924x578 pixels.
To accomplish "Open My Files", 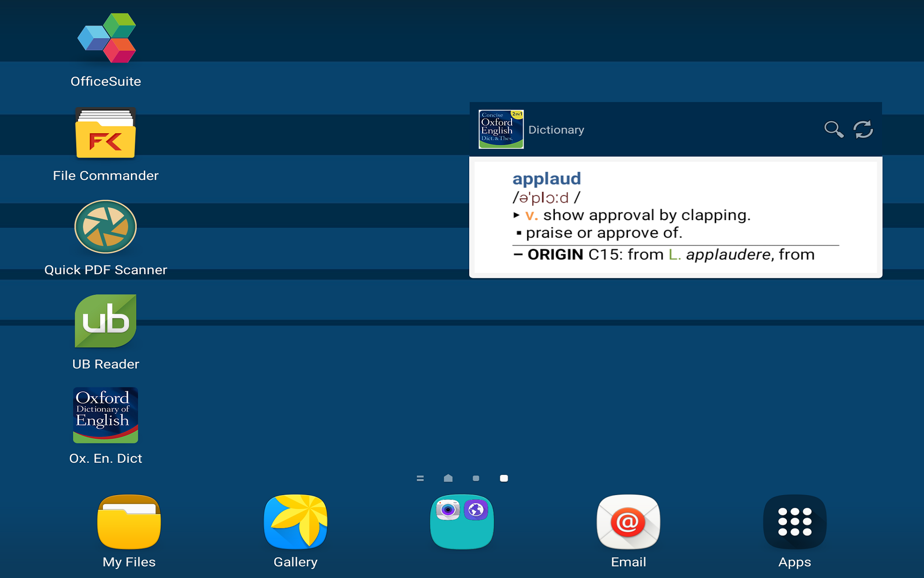I will point(128,523).
